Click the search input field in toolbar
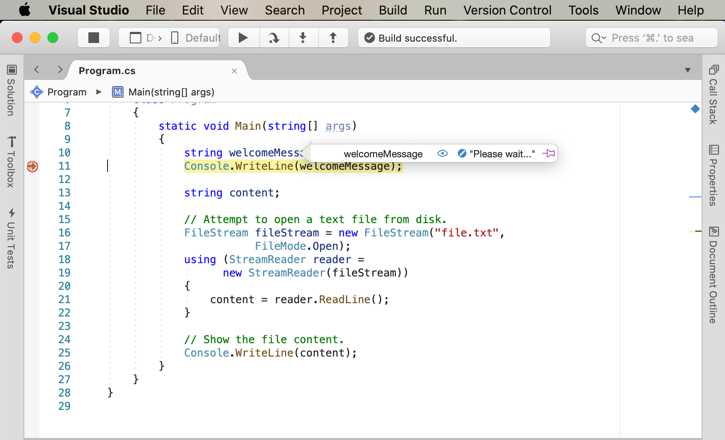Viewport: 725px width, 440px height. click(651, 37)
